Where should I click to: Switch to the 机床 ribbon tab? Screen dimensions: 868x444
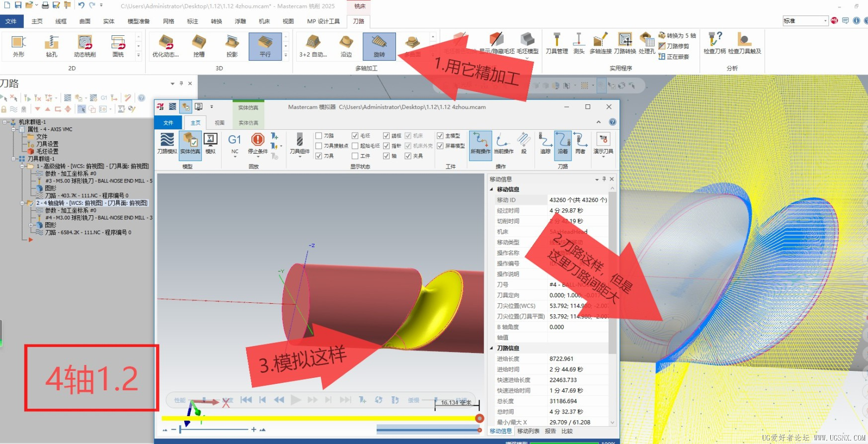click(x=264, y=21)
